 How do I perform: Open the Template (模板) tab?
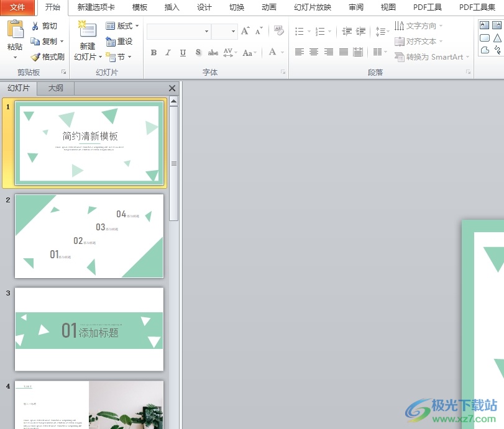coord(139,7)
